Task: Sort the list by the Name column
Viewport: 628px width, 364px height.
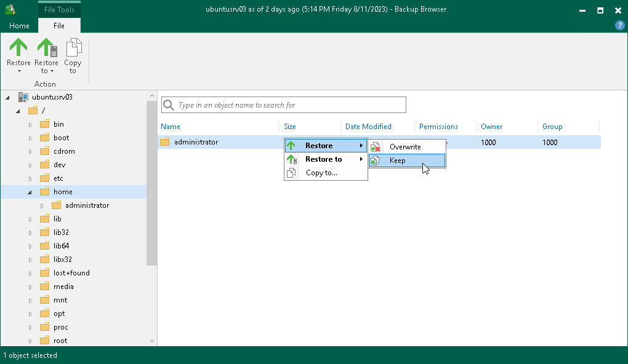Action: click(x=170, y=126)
